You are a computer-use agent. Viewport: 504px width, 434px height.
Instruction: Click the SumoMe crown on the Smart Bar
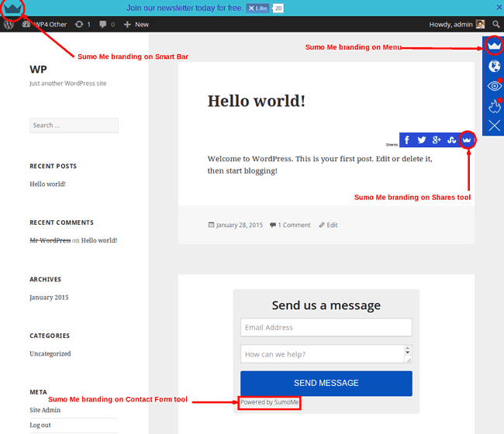point(12,8)
